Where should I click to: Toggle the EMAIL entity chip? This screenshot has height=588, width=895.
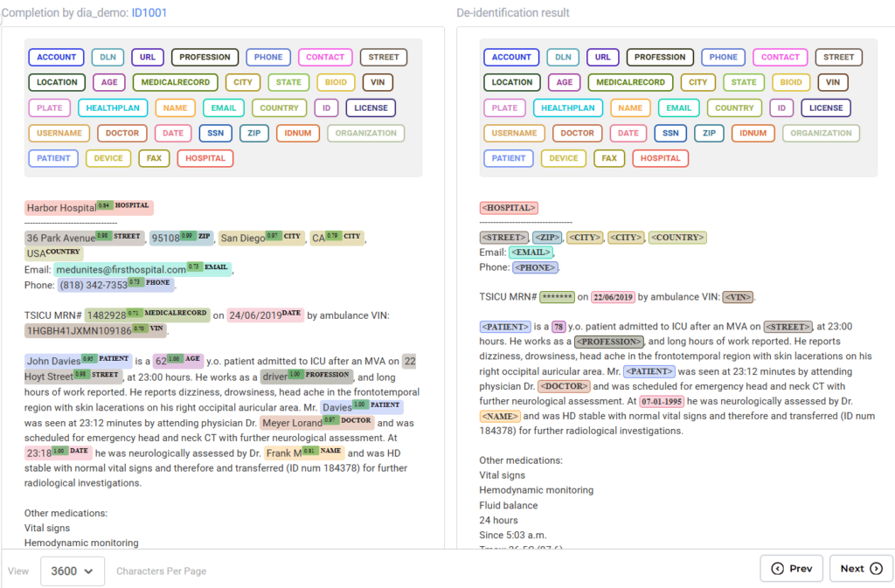coord(223,107)
